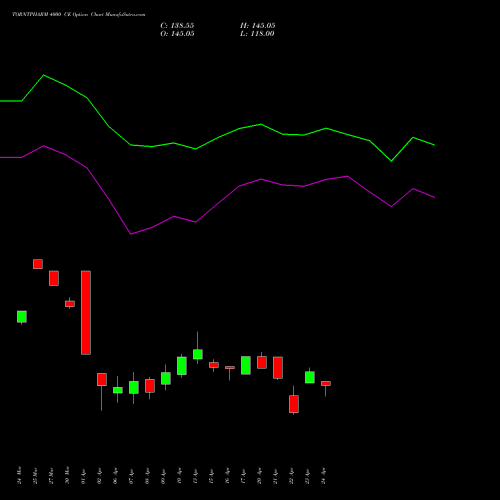This screenshot has width=500, height=500.
Task: Click the high value H: 145.05
Action: click(x=258, y=26)
